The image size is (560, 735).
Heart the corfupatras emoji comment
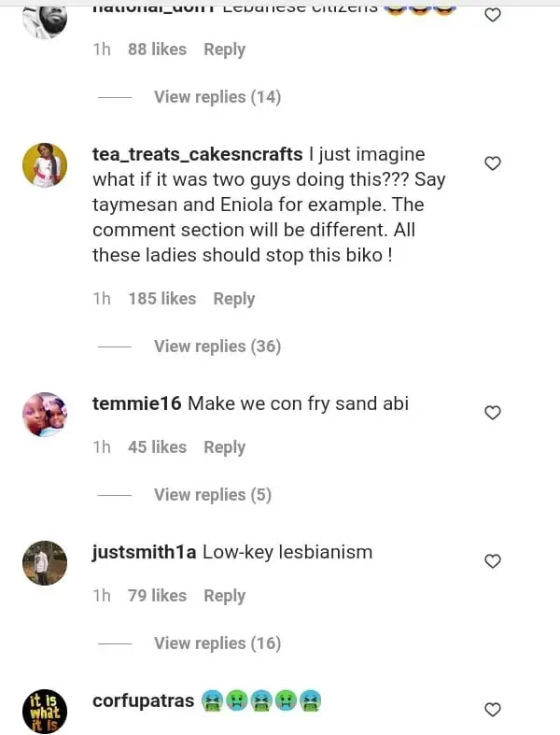[x=493, y=710]
